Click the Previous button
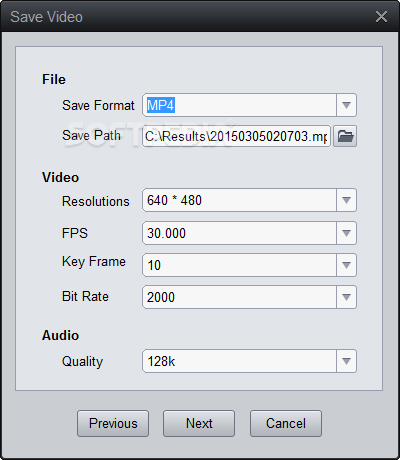Image resolution: width=400 pixels, height=460 pixels. (113, 423)
